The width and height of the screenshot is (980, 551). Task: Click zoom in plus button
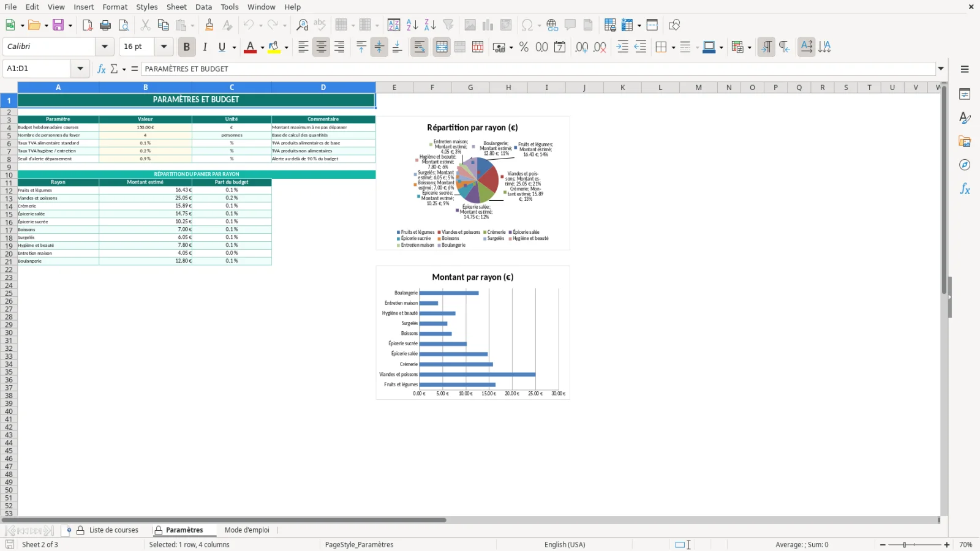tap(947, 545)
